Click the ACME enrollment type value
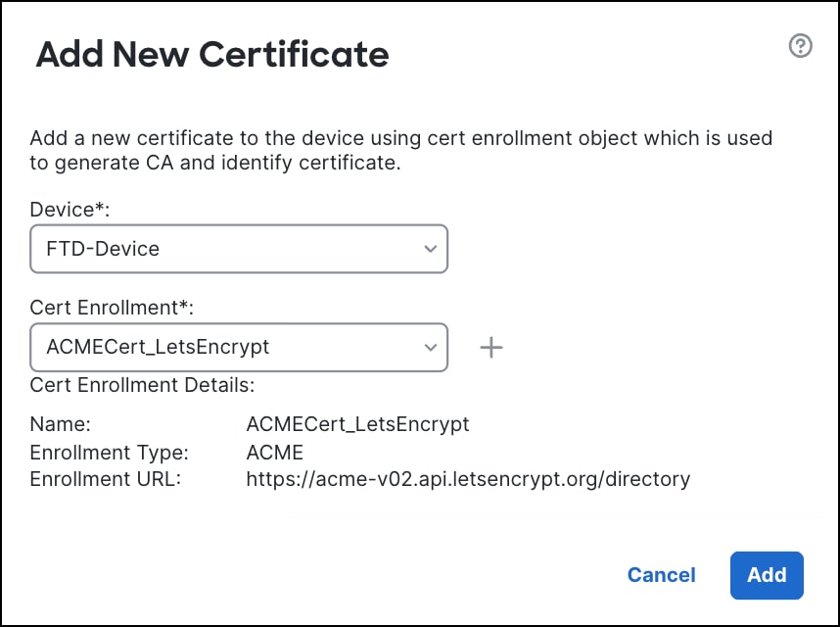This screenshot has width=840, height=627. click(275, 453)
